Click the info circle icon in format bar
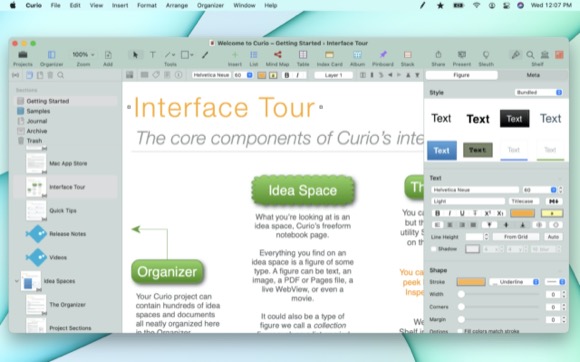This screenshot has width=580, height=362. tap(178, 75)
